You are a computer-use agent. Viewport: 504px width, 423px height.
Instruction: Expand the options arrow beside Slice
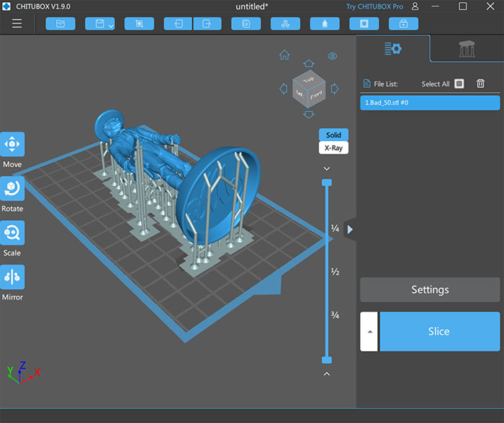369,332
